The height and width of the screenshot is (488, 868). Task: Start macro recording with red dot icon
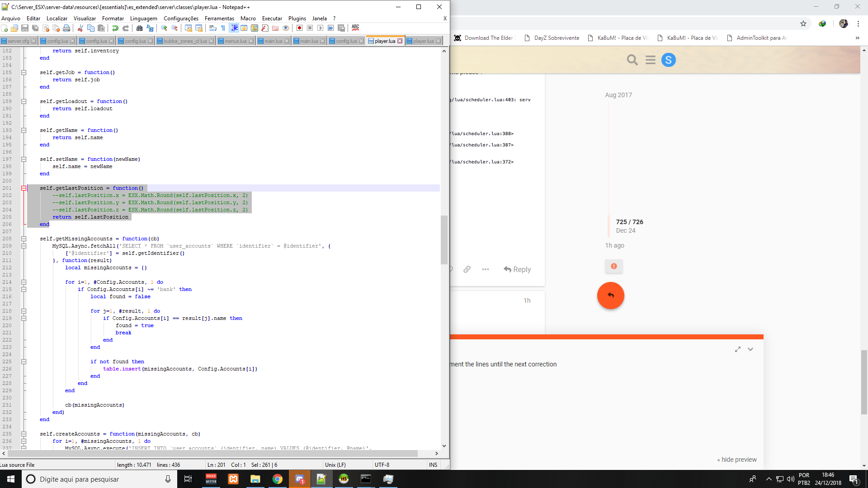299,28
